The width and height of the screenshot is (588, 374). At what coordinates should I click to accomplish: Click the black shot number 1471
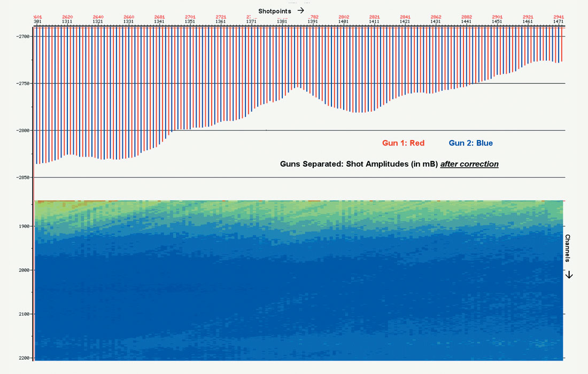[559, 21]
